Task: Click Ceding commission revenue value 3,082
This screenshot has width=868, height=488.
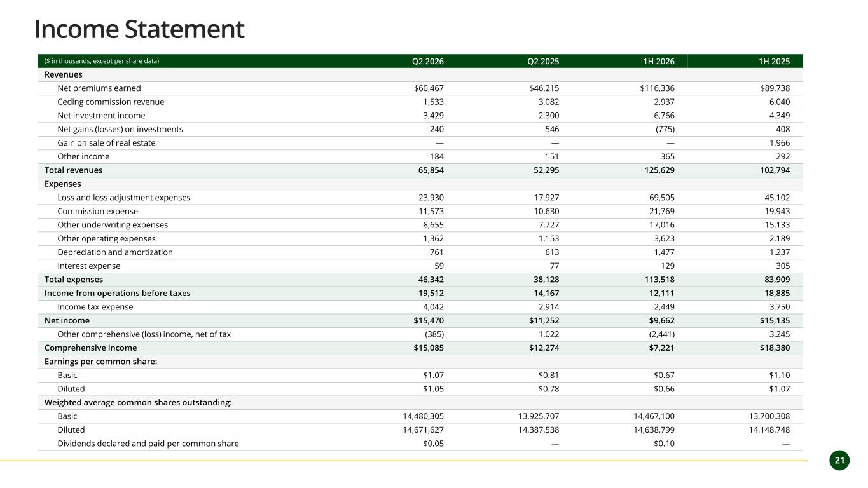Action: [548, 102]
